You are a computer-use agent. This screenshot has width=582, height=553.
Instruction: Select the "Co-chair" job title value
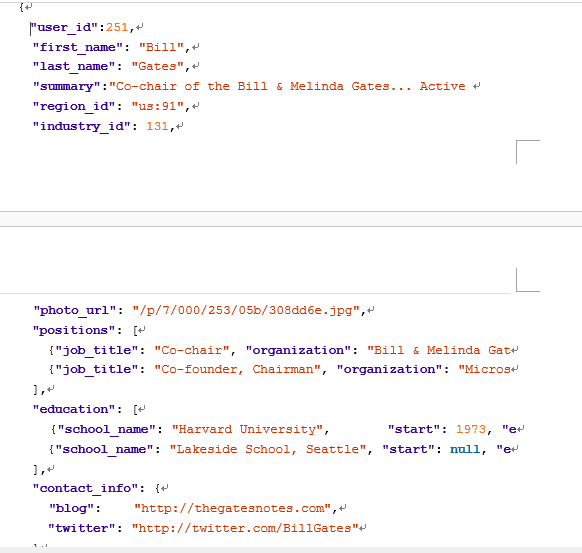pos(192,350)
